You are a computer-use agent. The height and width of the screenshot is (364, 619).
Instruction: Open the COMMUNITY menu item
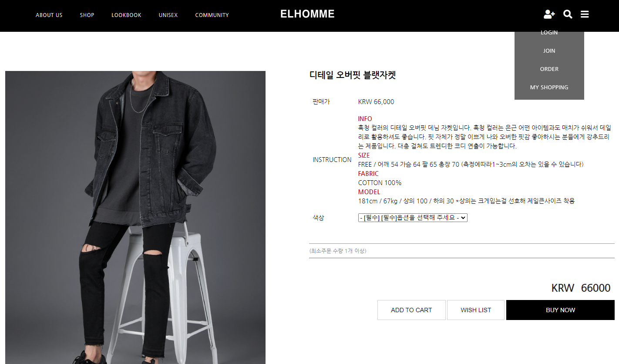(212, 15)
